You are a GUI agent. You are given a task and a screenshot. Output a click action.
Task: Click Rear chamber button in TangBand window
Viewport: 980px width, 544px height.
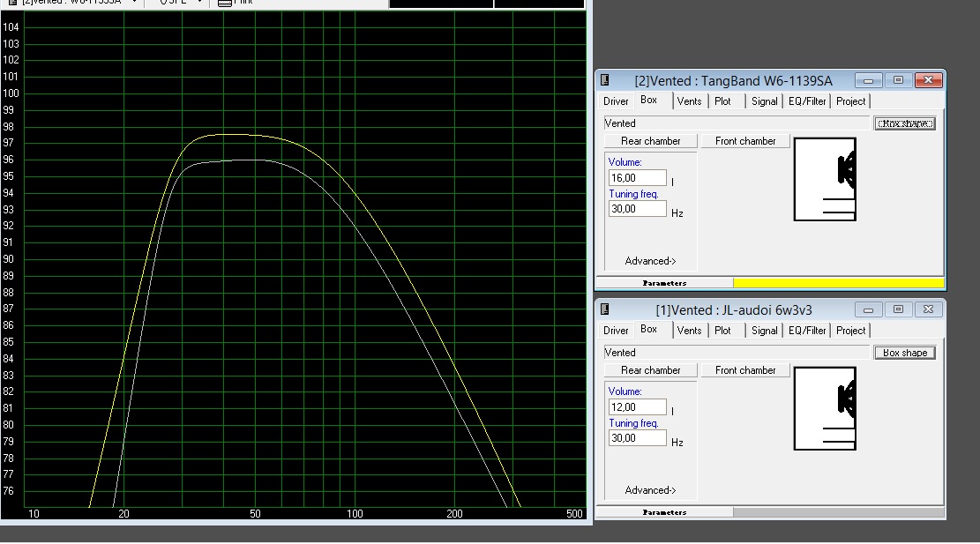[x=650, y=141]
